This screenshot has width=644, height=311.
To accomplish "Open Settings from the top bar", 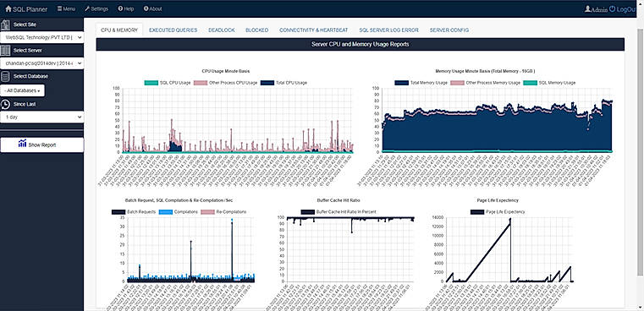I will click(96, 8).
